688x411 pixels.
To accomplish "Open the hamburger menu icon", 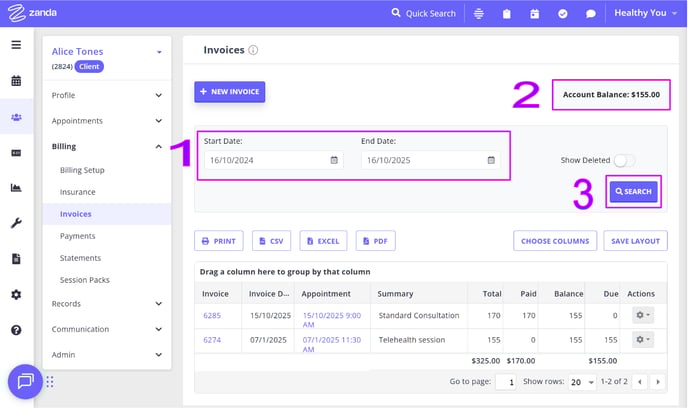I will coord(16,45).
